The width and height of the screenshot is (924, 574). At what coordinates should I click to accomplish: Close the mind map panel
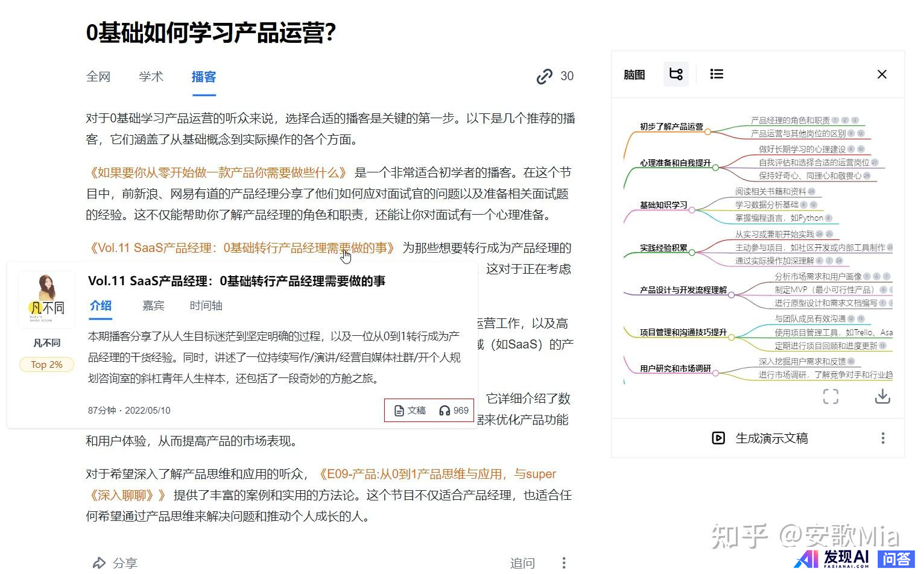click(881, 74)
